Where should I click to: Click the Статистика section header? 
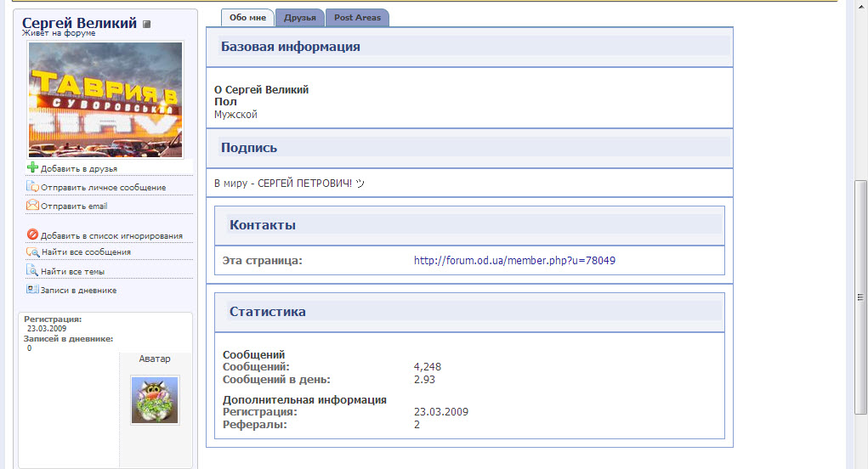[268, 312]
